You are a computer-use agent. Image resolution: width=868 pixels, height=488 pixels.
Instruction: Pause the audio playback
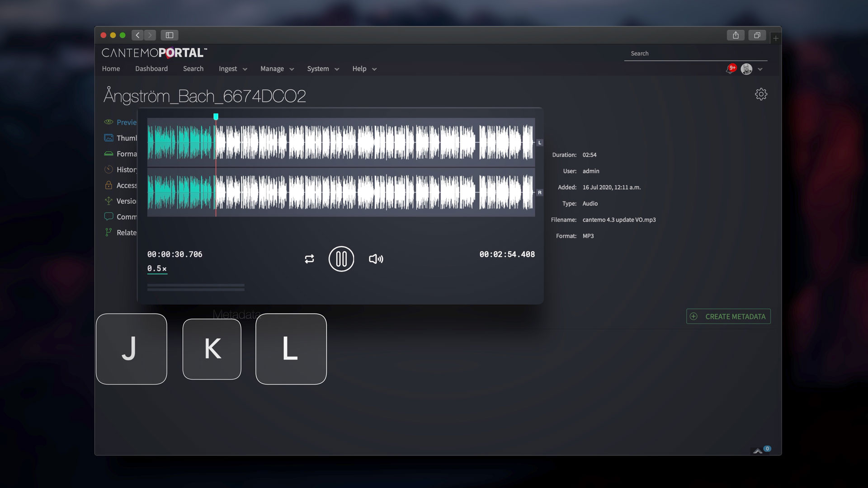[x=341, y=259]
